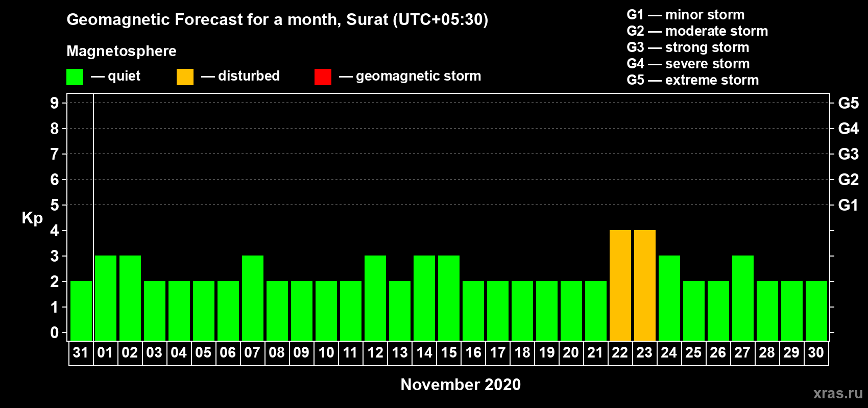The image size is (868, 408).
Task: Click the geomagnetic storm legend label
Action: click(418, 76)
